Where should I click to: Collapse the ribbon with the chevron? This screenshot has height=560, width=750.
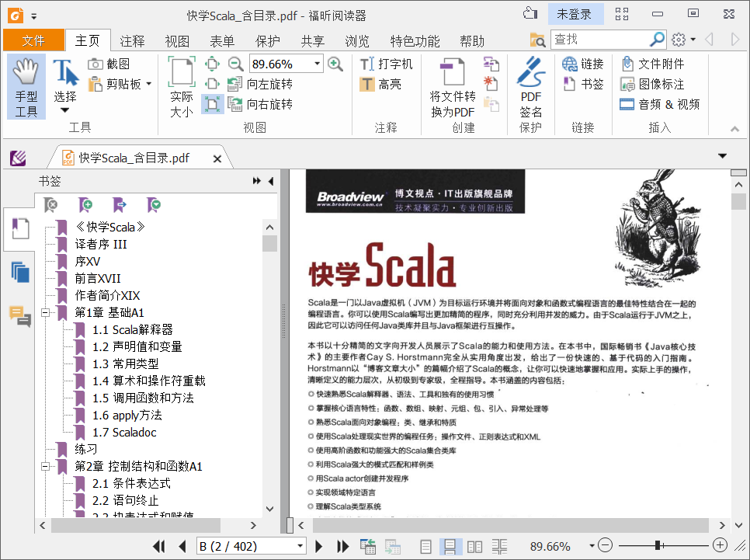[734, 129]
